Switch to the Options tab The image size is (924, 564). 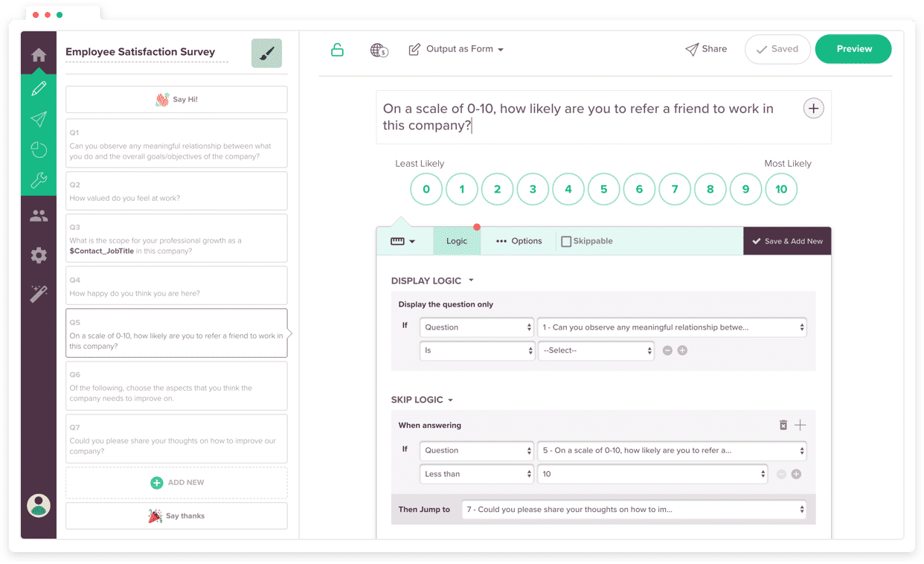(x=519, y=241)
